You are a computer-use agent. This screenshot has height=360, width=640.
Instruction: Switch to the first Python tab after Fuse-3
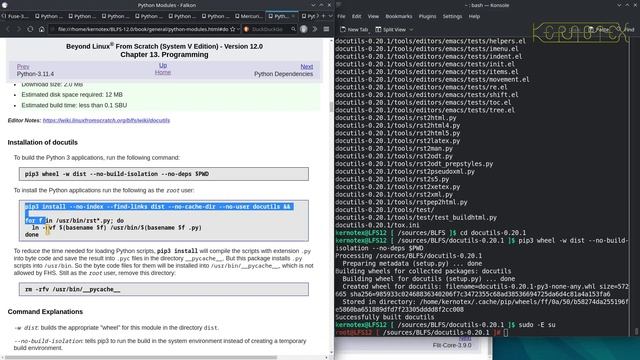coord(49,16)
